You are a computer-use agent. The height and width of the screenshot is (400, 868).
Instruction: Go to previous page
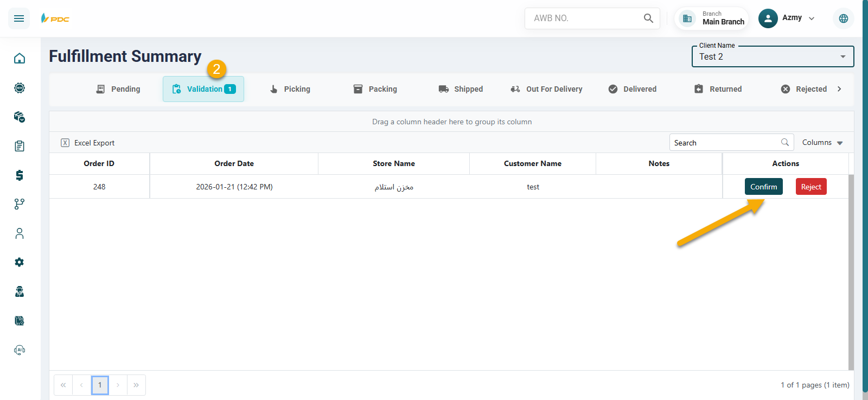click(81, 385)
